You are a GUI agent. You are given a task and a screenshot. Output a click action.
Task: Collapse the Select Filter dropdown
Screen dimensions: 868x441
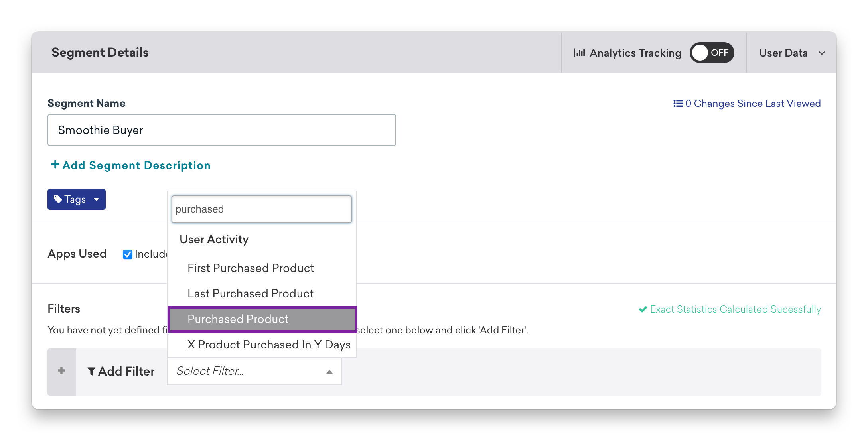[254, 371]
